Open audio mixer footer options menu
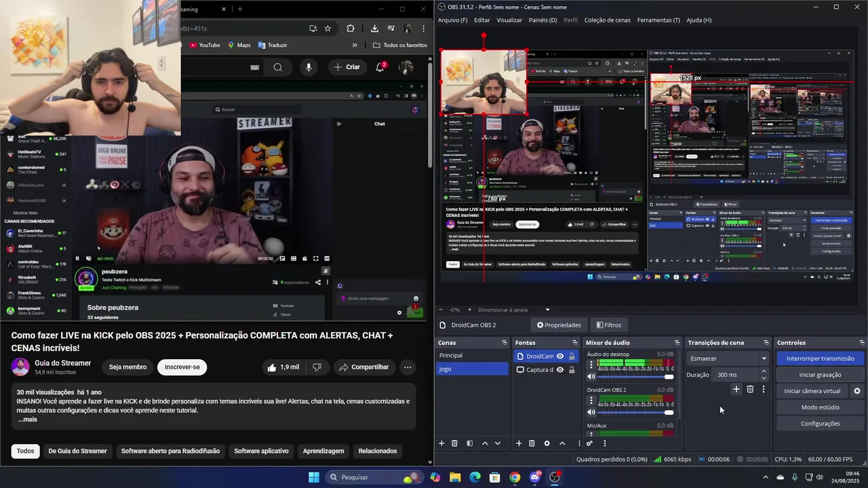Screen dimensions: 868x488 click(x=605, y=443)
